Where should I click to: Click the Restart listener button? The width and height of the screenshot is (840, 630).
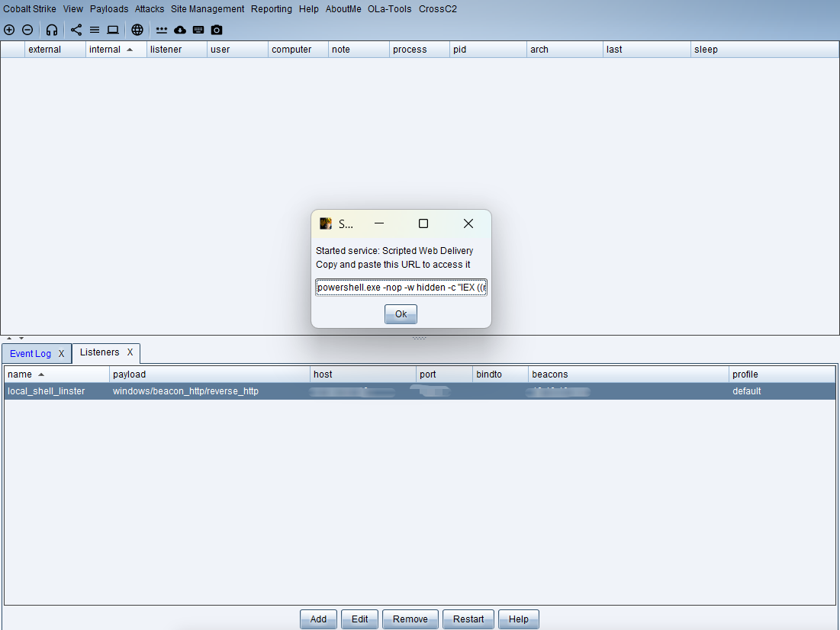pos(468,619)
